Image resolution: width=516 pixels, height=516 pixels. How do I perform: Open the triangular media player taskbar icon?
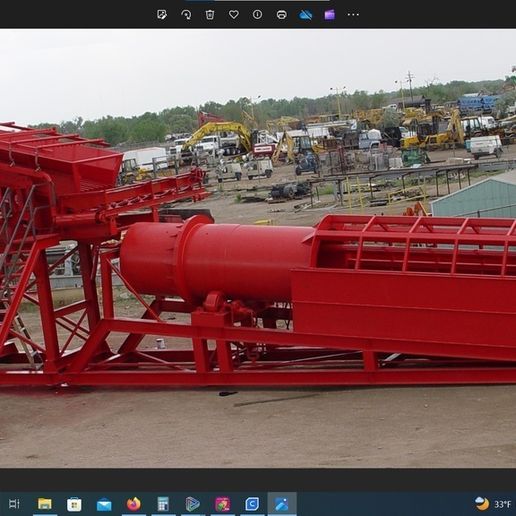[x=193, y=504]
